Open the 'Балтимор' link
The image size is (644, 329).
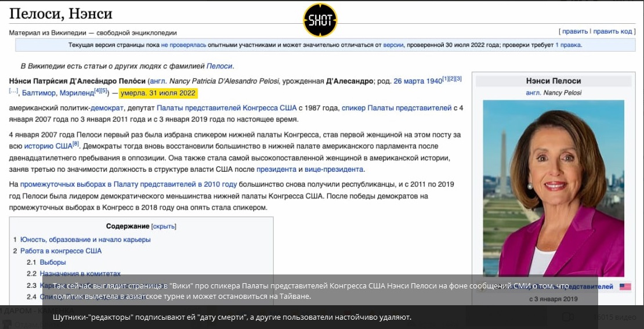point(39,93)
